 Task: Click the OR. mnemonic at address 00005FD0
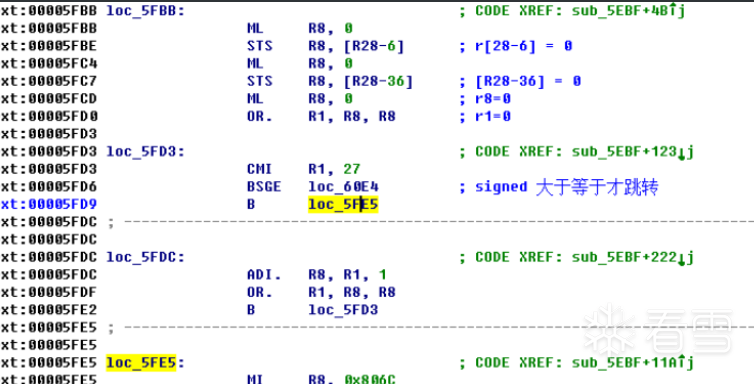(x=260, y=116)
